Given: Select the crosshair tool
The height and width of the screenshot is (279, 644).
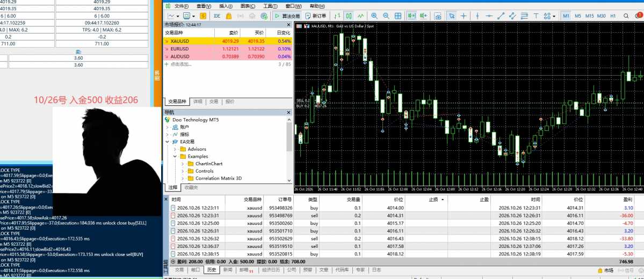Looking at the screenshot, I should [464, 16].
